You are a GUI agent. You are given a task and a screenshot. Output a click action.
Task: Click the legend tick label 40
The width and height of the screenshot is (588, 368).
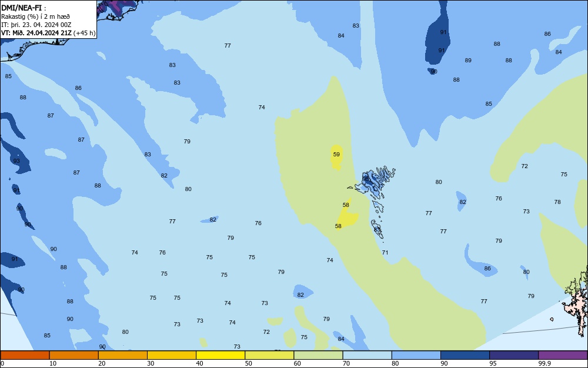[x=199, y=363]
